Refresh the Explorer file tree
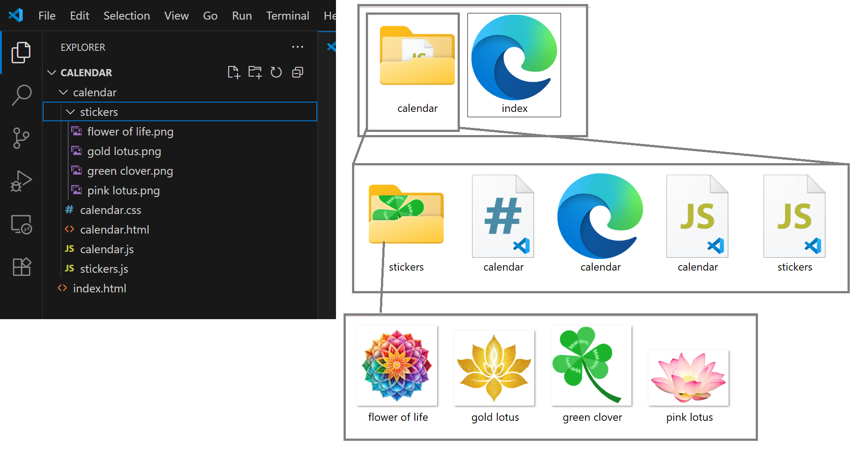This screenshot has height=464, width=868. click(x=276, y=72)
